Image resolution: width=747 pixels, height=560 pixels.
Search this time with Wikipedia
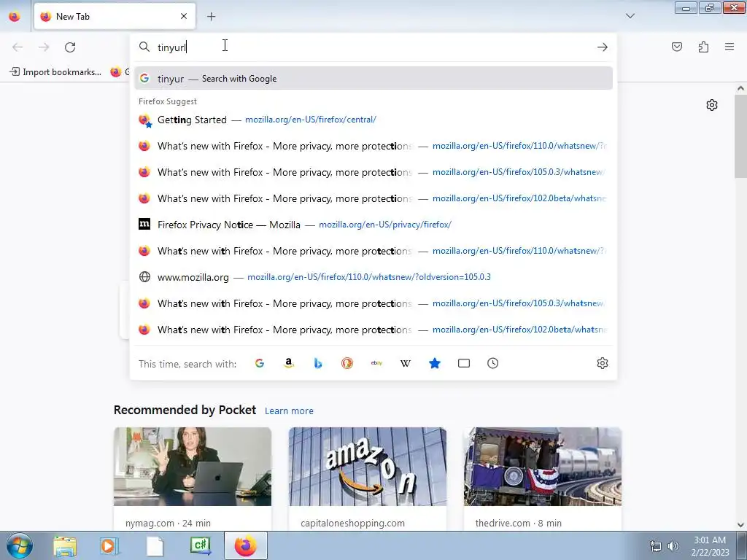(x=406, y=363)
